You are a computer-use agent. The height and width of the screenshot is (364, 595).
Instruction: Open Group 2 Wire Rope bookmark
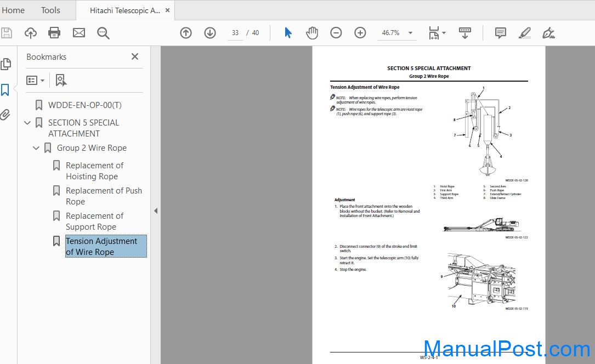click(x=92, y=148)
